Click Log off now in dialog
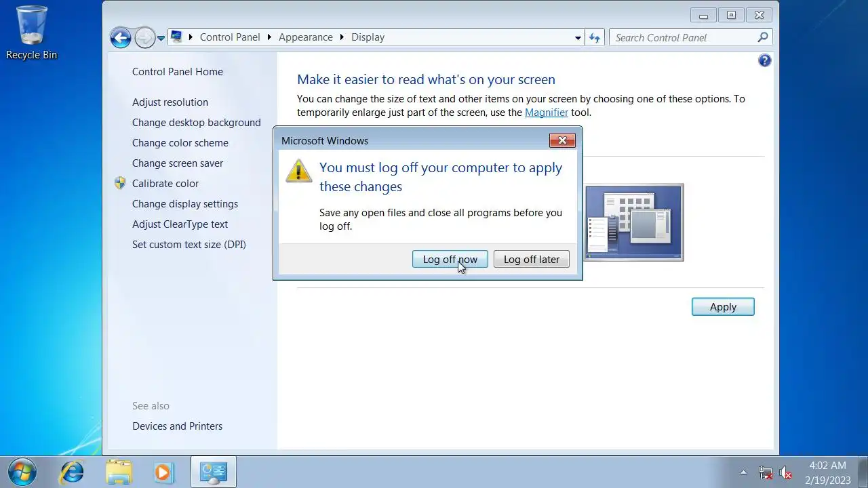868x488 pixels. [450, 260]
